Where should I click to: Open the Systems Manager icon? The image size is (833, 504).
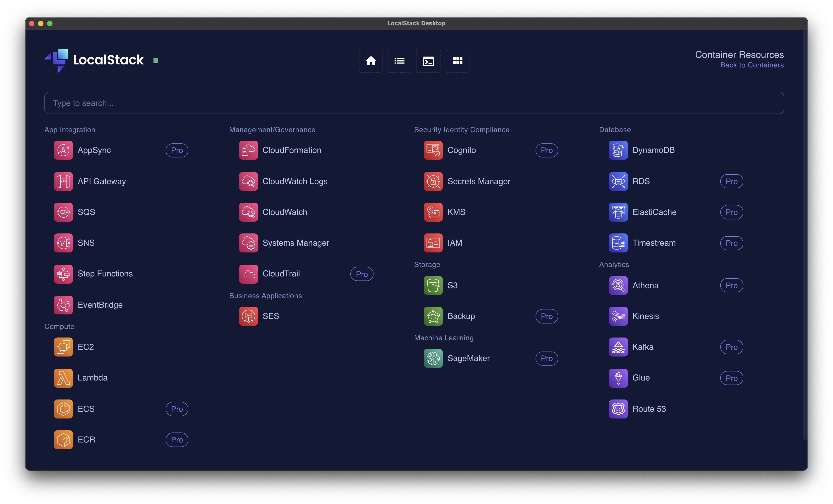(x=248, y=243)
